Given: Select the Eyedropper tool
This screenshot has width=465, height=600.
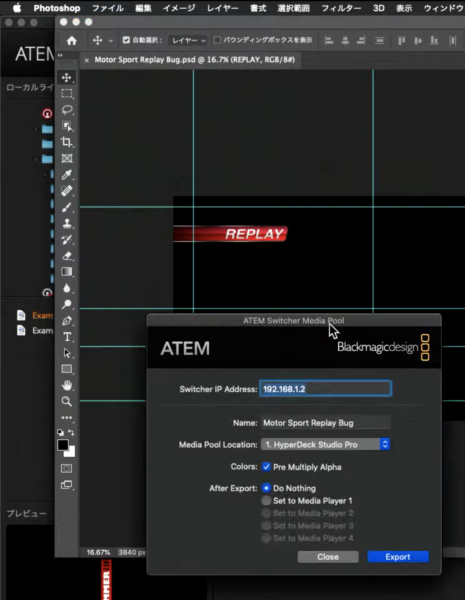Looking at the screenshot, I should click(67, 174).
